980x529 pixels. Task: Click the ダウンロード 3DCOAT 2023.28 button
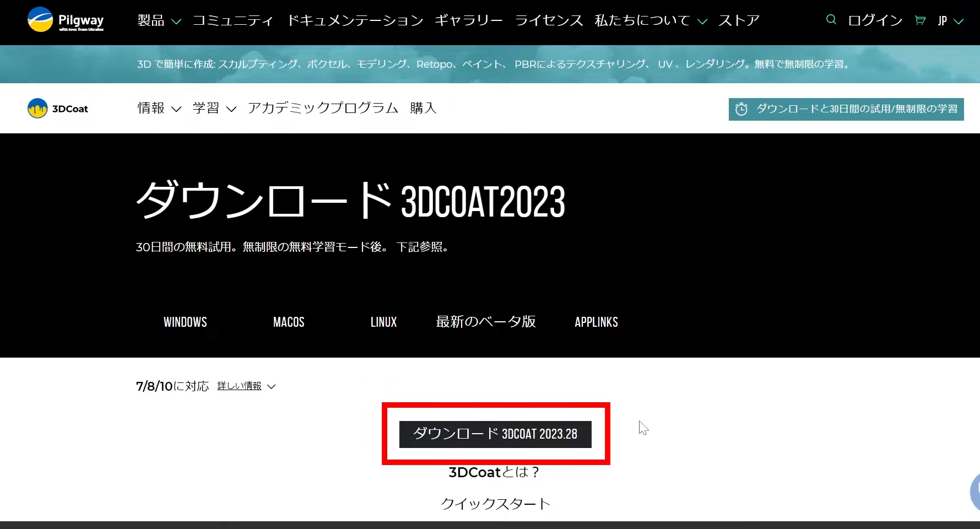point(495,434)
